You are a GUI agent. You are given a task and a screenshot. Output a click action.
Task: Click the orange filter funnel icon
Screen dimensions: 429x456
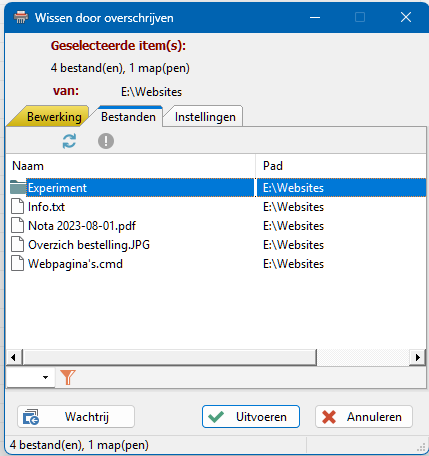[68, 377]
